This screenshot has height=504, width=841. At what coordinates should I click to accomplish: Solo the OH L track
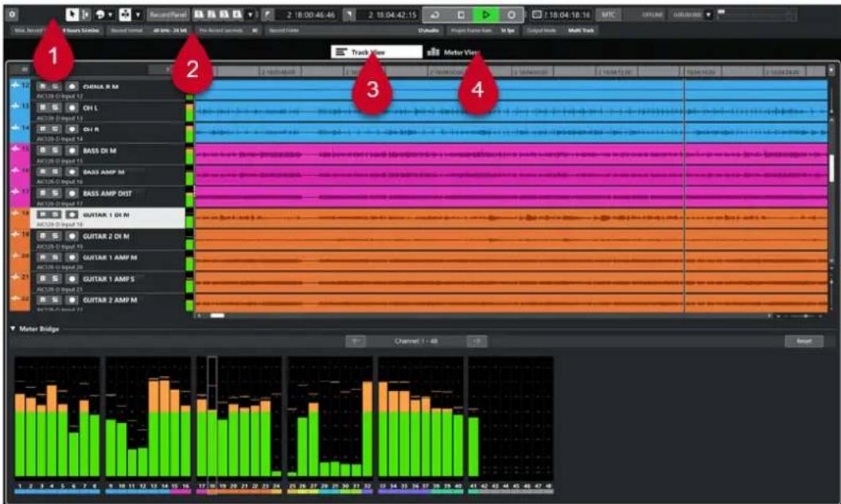pyautogui.click(x=55, y=107)
